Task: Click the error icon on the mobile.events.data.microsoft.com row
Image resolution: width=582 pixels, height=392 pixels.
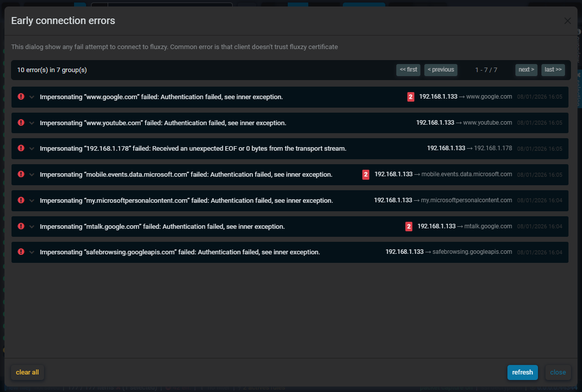Action: pyautogui.click(x=21, y=174)
